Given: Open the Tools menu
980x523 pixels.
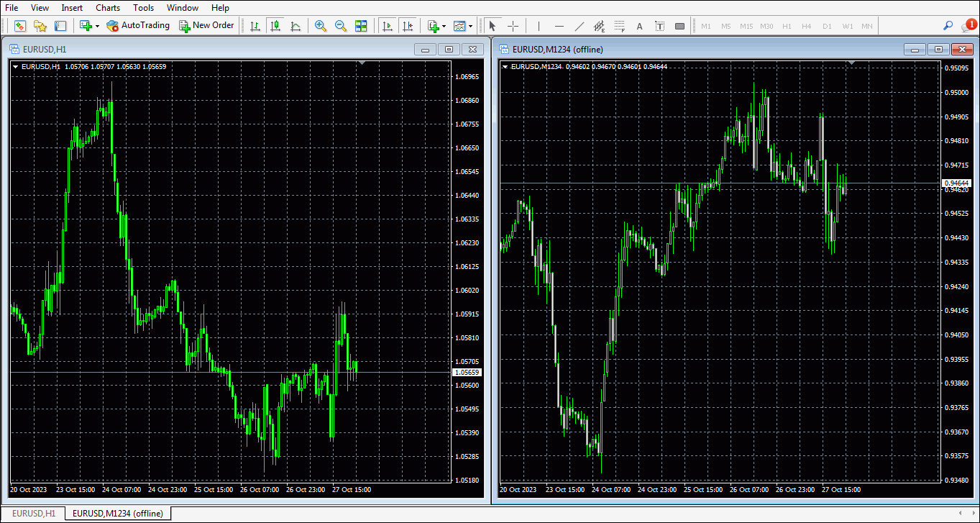Looking at the screenshot, I should pyautogui.click(x=144, y=8).
